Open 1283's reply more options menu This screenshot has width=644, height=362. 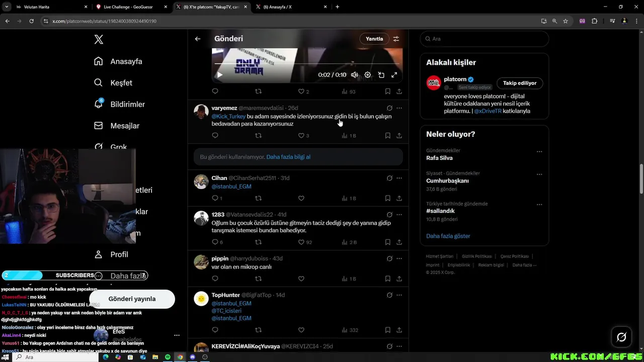[x=399, y=215]
